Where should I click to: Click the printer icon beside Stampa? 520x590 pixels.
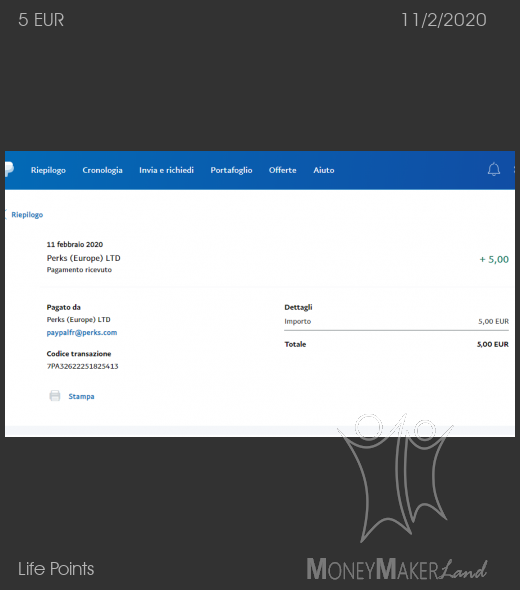55,396
